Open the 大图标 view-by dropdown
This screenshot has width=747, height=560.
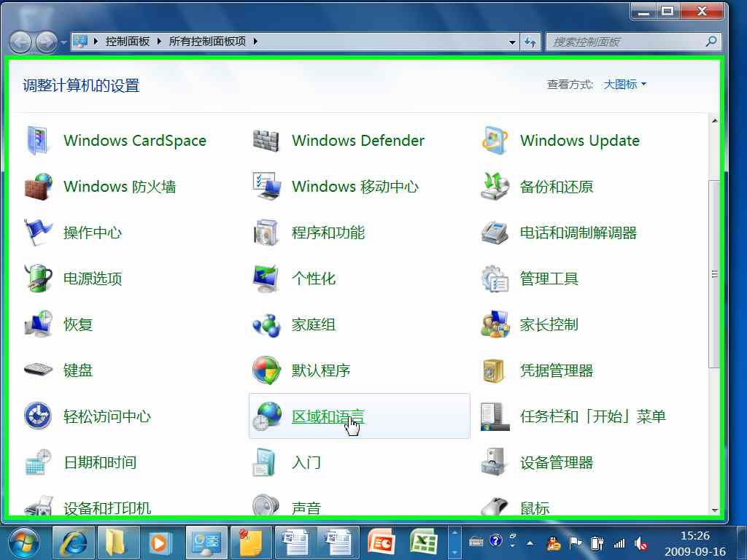(x=624, y=85)
